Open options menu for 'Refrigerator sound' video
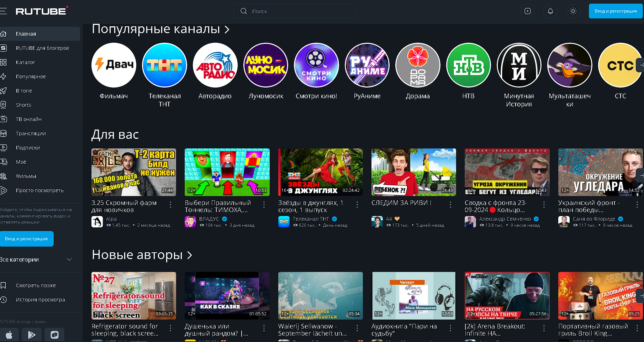644x342 pixels. point(170,328)
